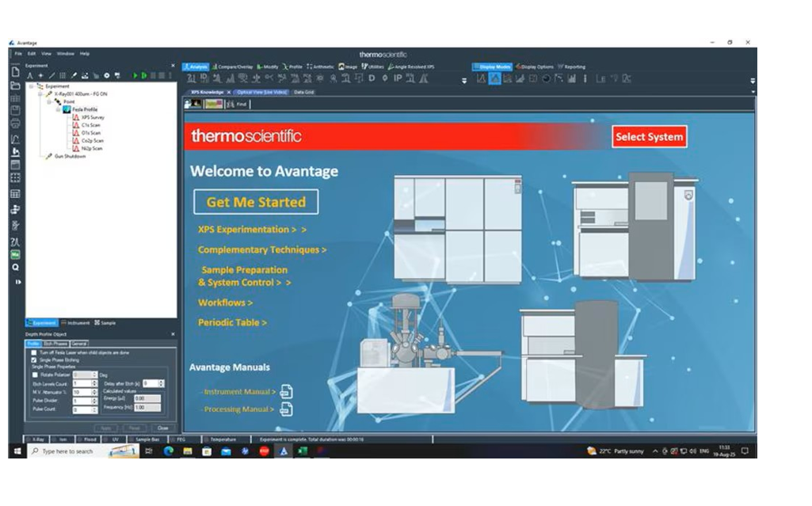Start the experiment with the green play icon
812x506 pixels.
click(x=135, y=74)
